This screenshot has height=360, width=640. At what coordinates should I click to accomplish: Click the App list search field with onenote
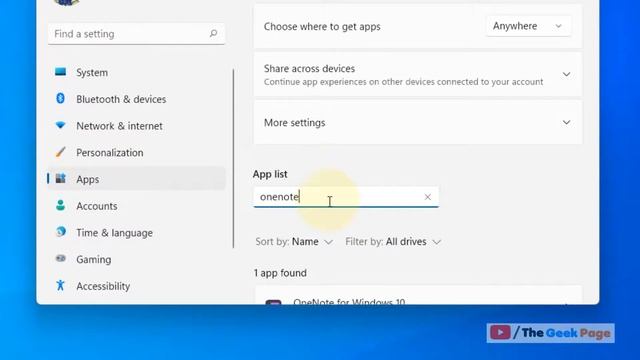(x=346, y=197)
